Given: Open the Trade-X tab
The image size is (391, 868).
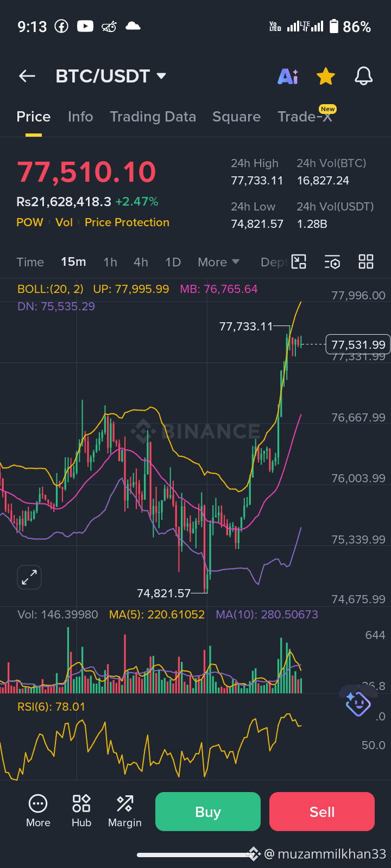Looking at the screenshot, I should coord(305,117).
